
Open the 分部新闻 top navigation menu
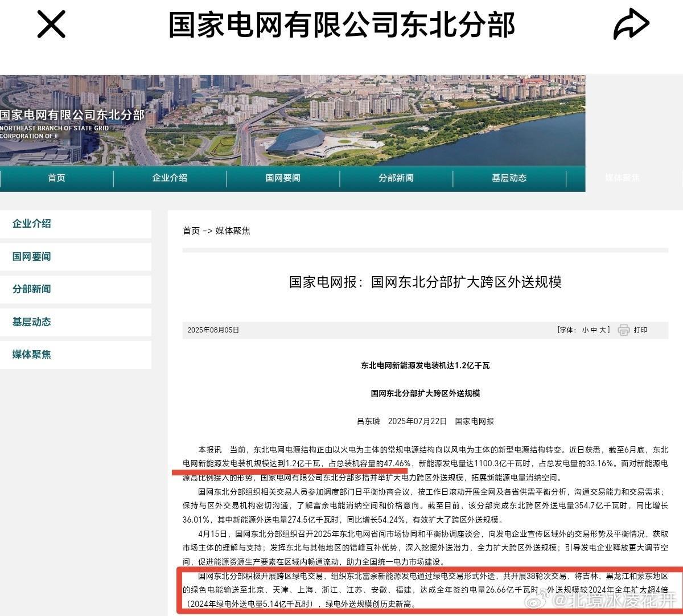[x=396, y=178]
